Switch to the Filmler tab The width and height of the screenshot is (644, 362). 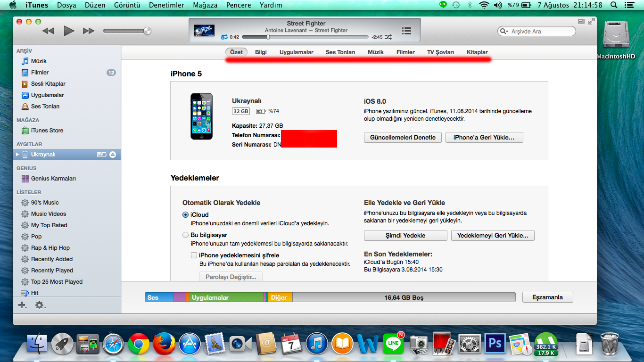click(x=405, y=52)
